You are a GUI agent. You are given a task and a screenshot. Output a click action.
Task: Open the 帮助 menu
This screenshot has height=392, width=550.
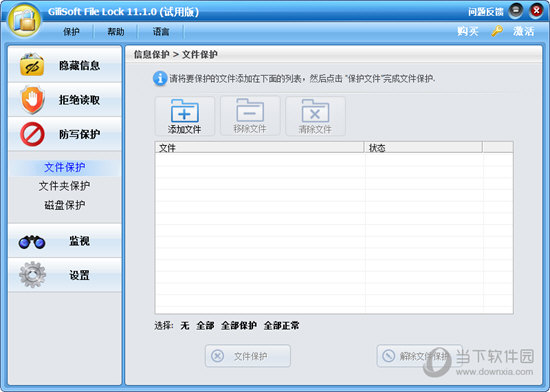click(116, 32)
